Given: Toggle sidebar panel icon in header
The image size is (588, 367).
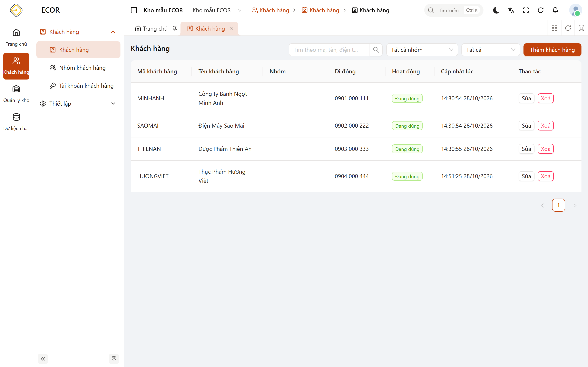Looking at the screenshot, I should pos(134,10).
